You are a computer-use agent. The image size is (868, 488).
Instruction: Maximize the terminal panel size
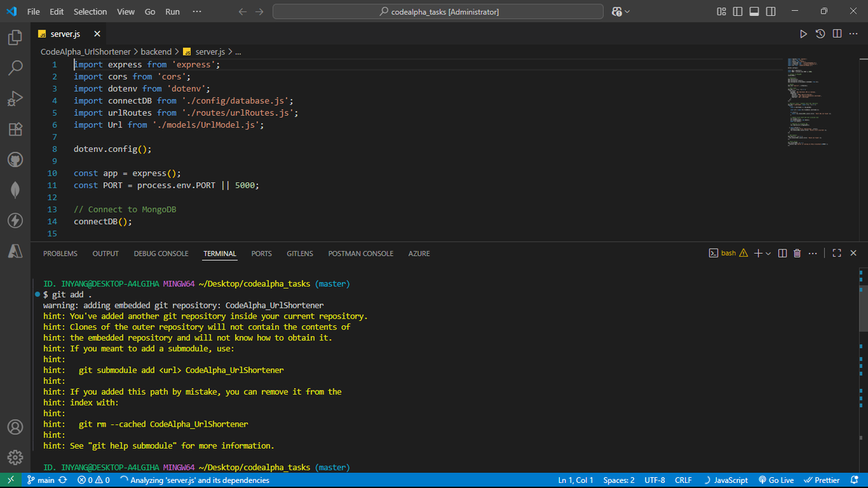pyautogui.click(x=837, y=253)
